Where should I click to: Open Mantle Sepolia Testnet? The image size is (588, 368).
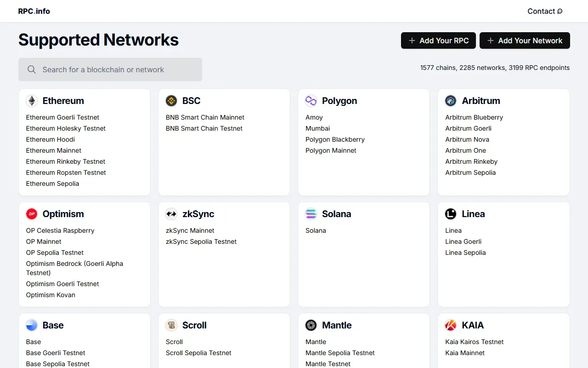pos(340,353)
